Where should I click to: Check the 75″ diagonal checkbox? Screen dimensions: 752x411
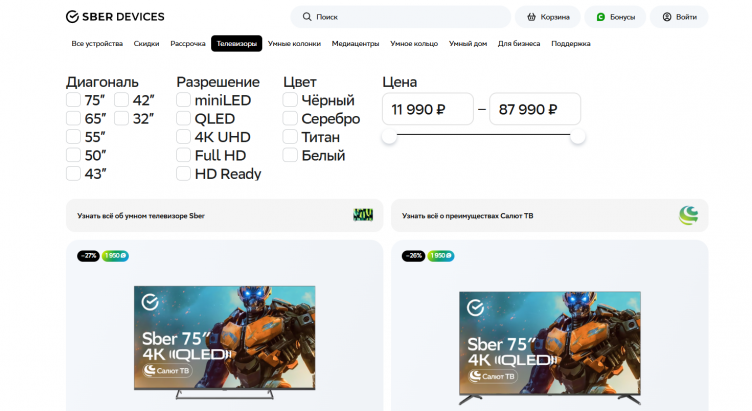tap(73, 100)
